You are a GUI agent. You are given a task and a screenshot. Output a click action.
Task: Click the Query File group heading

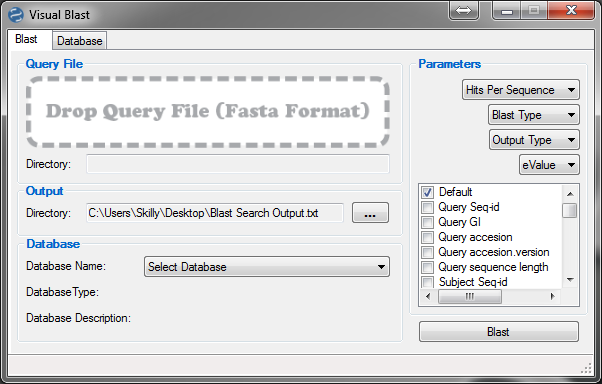click(x=54, y=64)
